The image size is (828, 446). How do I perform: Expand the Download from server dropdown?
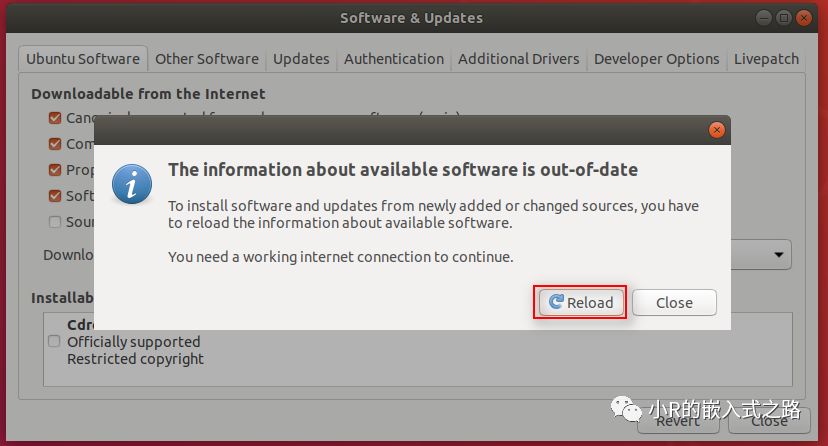coord(778,255)
